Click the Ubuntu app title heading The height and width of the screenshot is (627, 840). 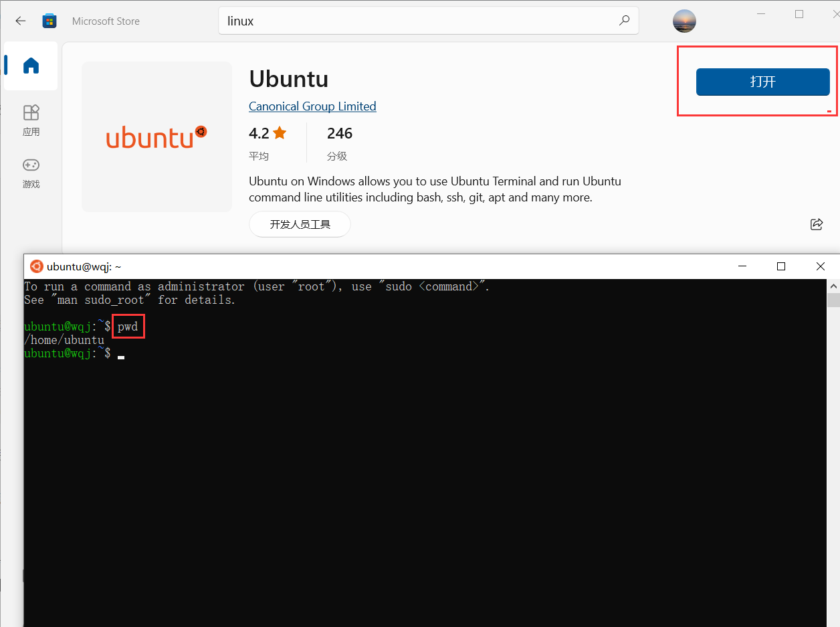(x=289, y=79)
